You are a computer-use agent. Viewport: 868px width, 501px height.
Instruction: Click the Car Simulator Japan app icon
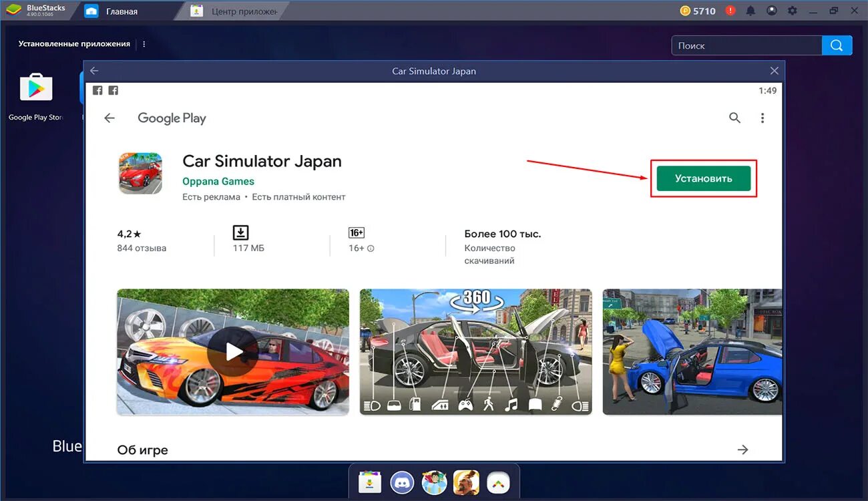(140, 173)
